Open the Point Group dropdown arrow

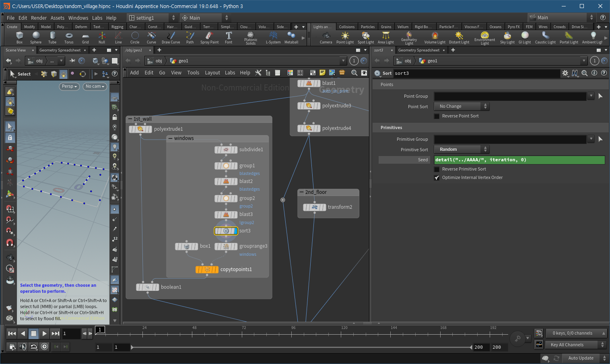(591, 96)
